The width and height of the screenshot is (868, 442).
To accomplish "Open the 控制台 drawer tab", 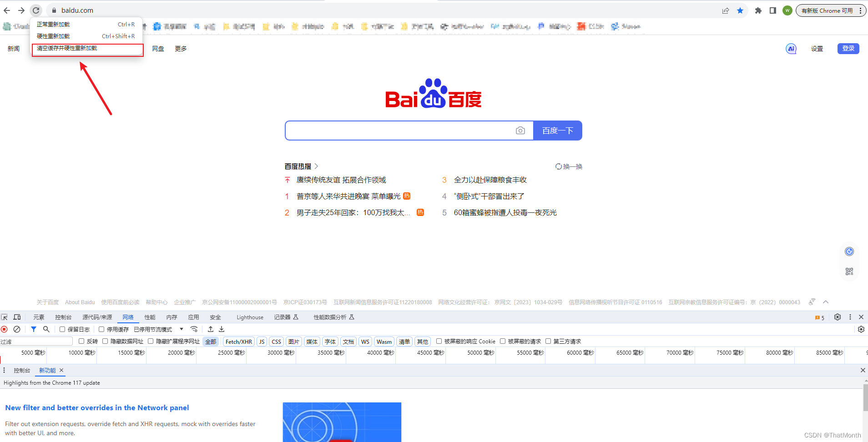I will (x=22, y=371).
